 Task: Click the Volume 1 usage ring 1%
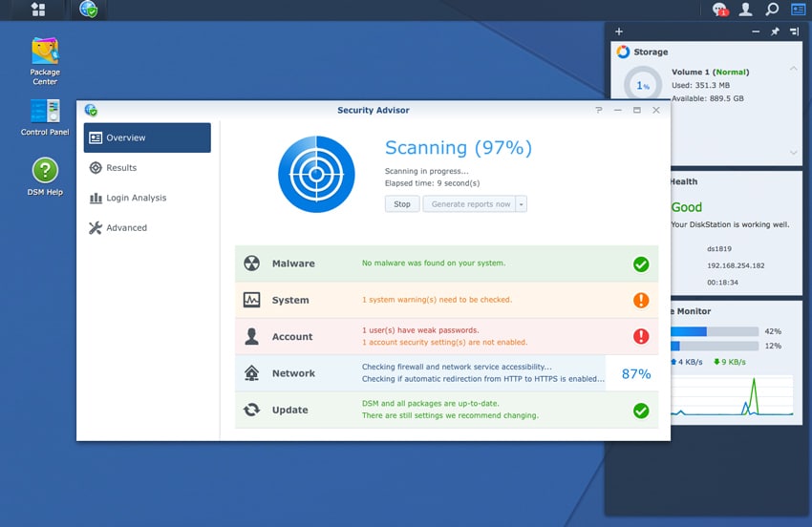pyautogui.click(x=643, y=83)
